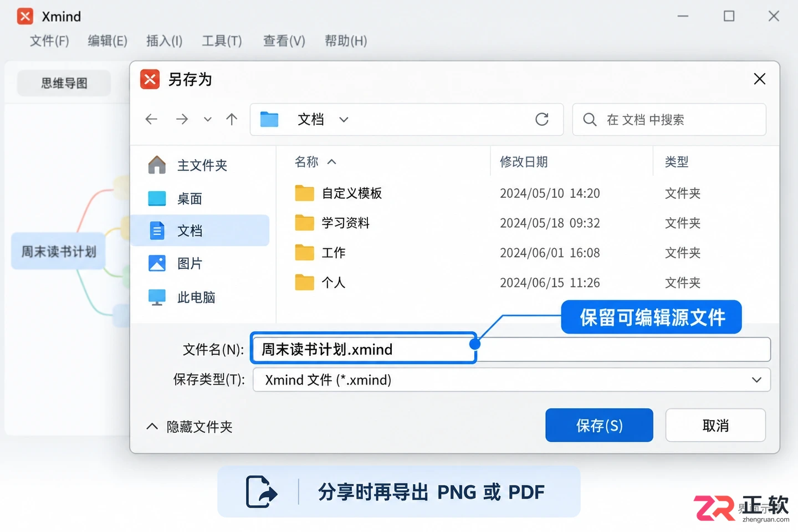This screenshot has width=798, height=532.
Task: Select 文档 in the sidebar
Action: point(200,231)
